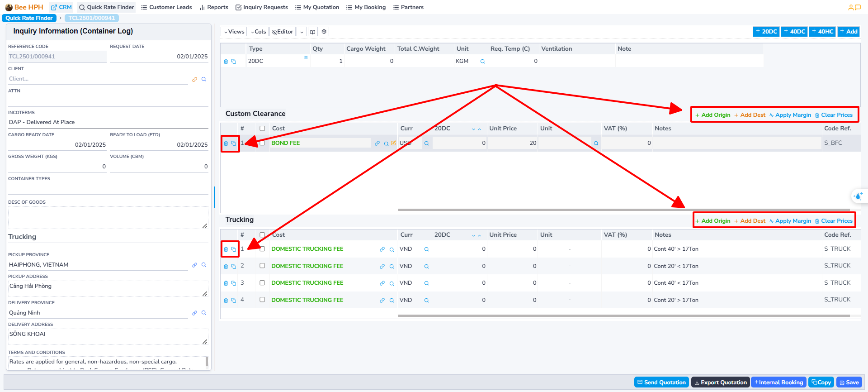Click the cube icon in grid toolbar
868x392 pixels.
coord(324,32)
